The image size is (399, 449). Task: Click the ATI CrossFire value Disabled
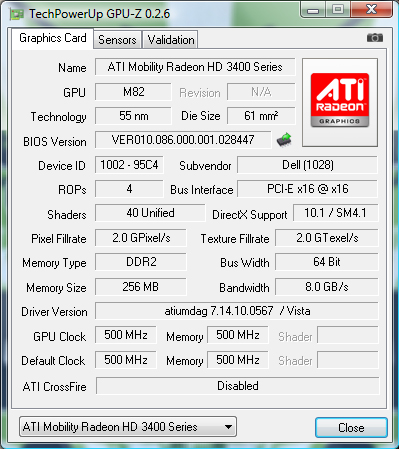coord(238,386)
